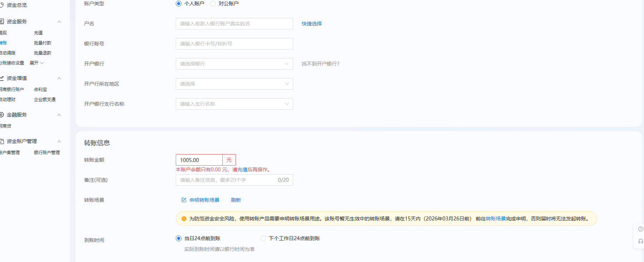Click the 金融服务 section icon
Viewport: 644px width, 262px height.
[x=1, y=115]
